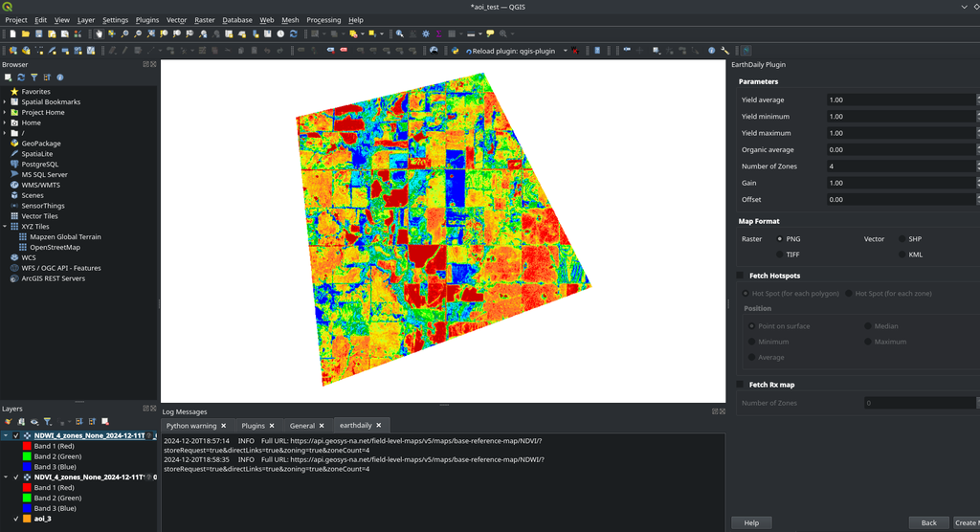Viewport: 980px width, 532px height.
Task: Click Band 2 (Green) swatch under NDVI layer
Action: 27,499
